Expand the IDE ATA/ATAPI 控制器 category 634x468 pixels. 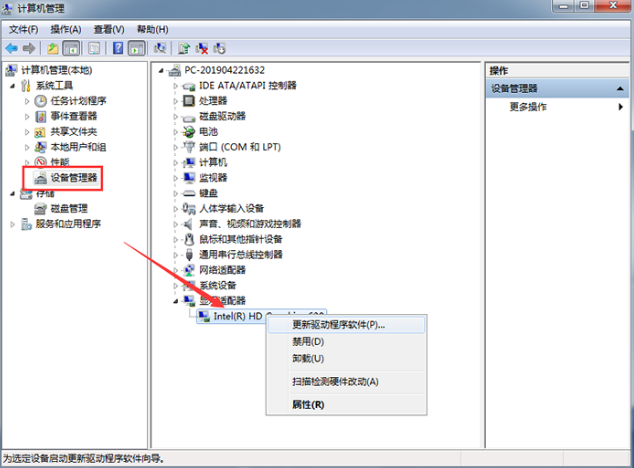click(176, 86)
